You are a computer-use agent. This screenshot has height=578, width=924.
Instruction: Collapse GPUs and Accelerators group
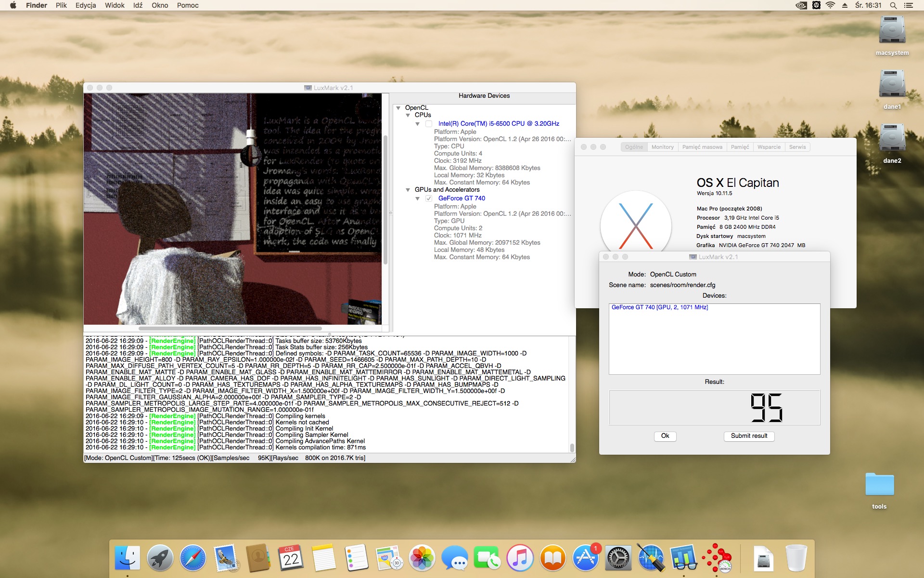(x=408, y=190)
